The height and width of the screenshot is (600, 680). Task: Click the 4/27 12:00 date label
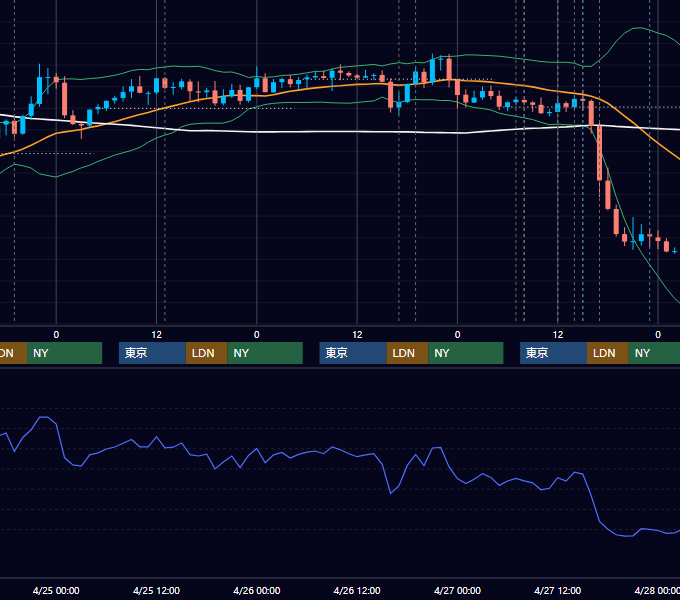click(558, 590)
